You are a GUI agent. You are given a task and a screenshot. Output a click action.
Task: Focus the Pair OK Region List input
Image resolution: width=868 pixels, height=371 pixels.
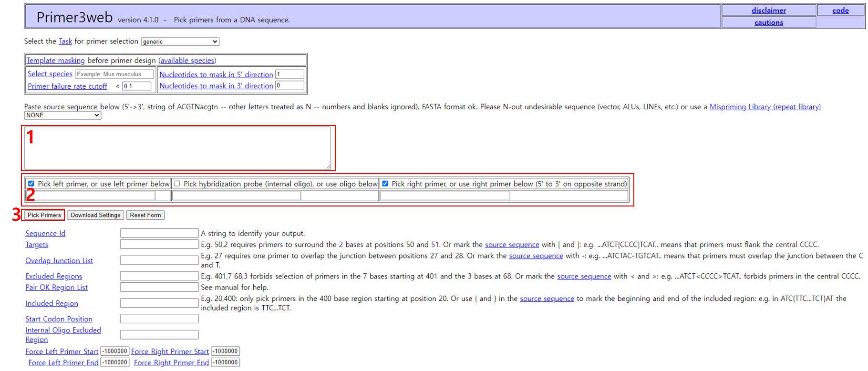point(159,287)
